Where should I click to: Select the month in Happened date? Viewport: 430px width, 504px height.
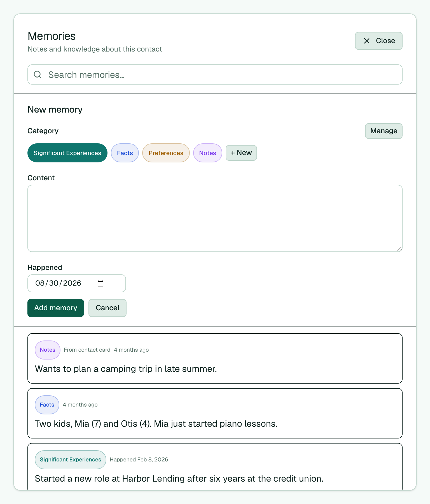[x=40, y=283]
